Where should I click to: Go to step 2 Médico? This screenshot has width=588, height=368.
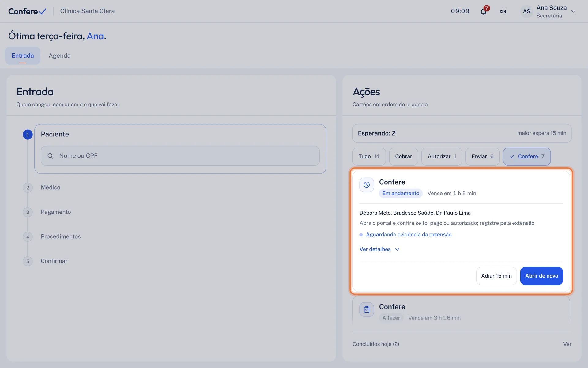(x=51, y=187)
